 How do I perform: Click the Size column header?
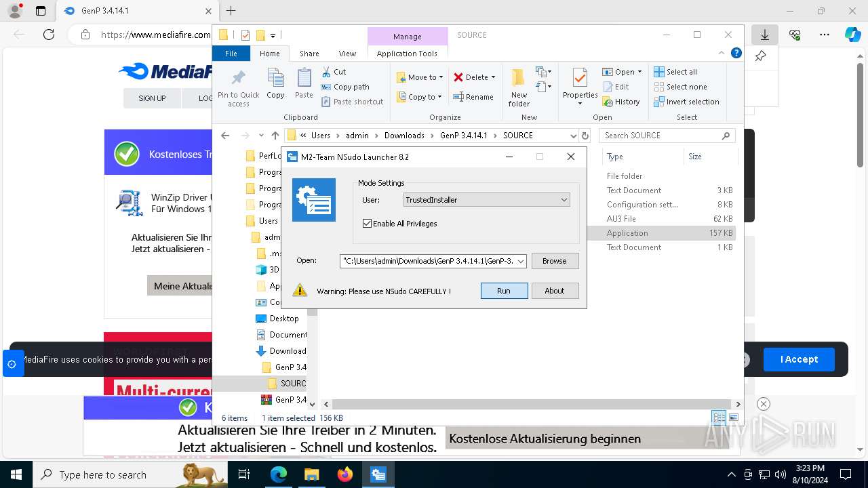(x=710, y=157)
